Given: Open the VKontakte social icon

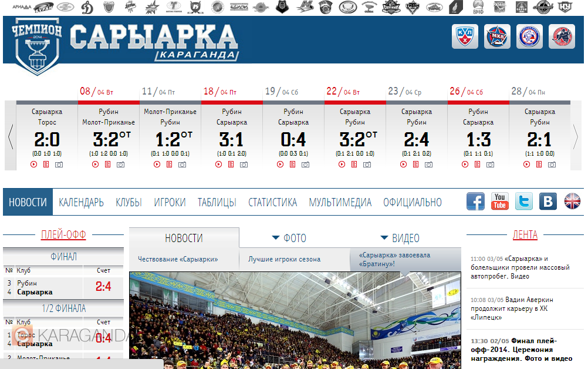Looking at the screenshot, I should tap(548, 202).
